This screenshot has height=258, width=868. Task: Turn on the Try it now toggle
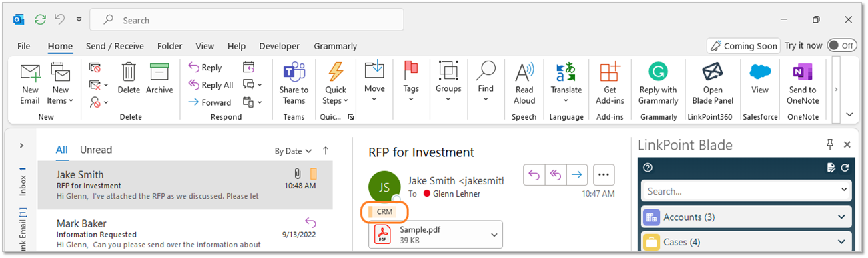pos(842,45)
